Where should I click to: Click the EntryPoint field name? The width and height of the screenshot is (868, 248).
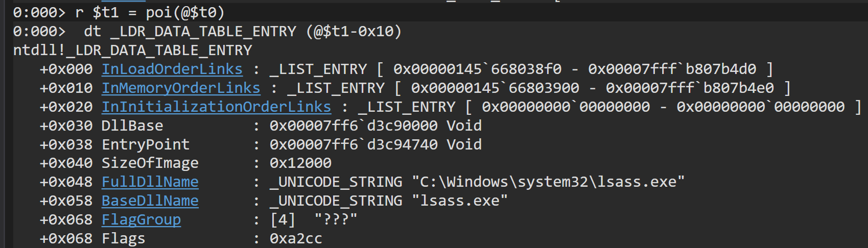click(x=146, y=144)
